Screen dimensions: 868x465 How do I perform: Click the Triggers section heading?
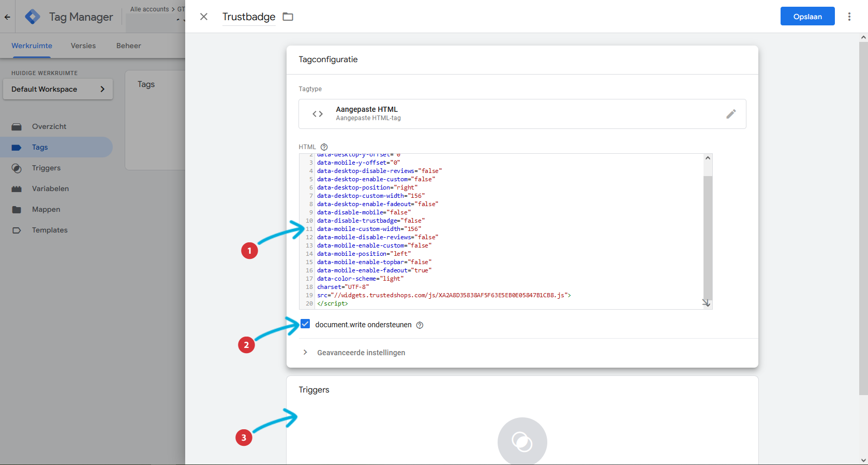pos(314,390)
